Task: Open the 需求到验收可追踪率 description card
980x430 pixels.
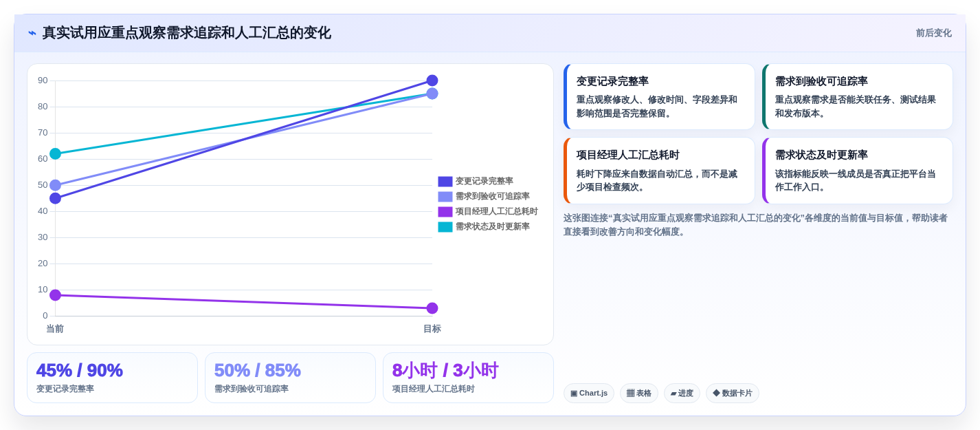Action: click(x=858, y=97)
